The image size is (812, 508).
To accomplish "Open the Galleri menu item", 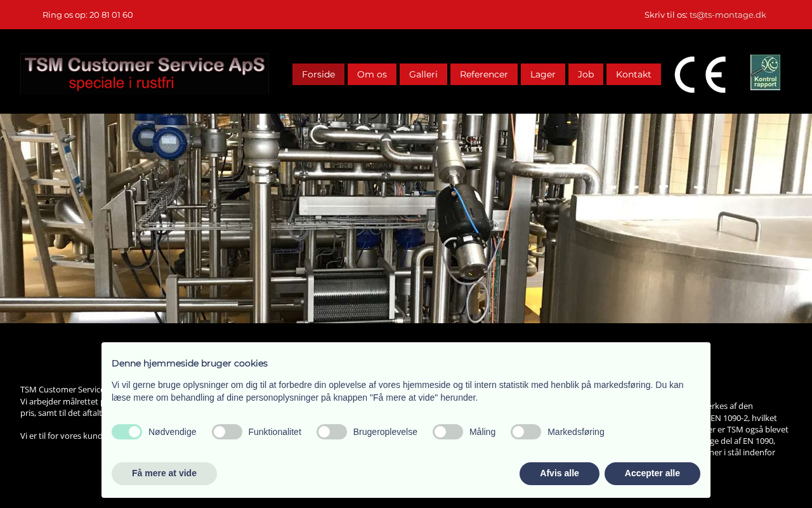I will tap(423, 74).
